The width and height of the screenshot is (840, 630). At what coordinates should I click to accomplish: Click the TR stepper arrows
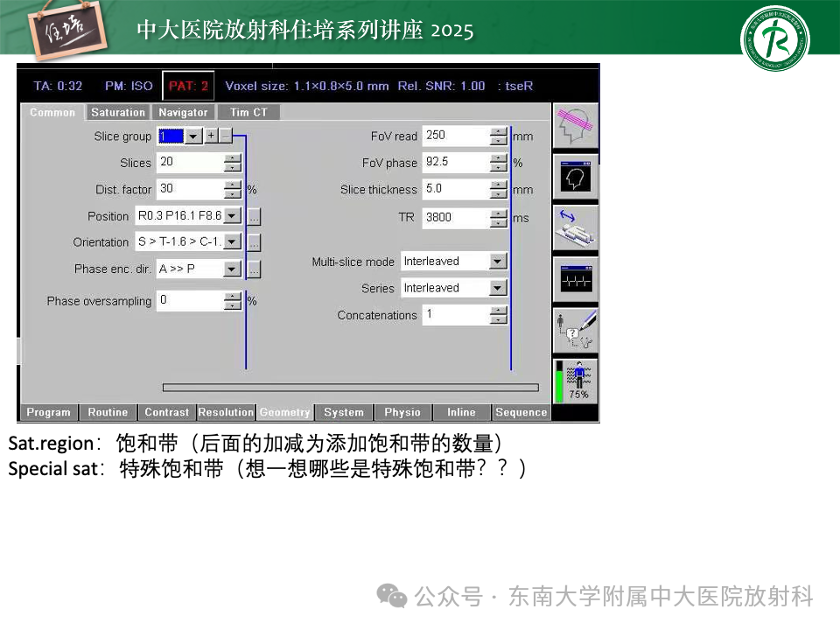(498, 218)
